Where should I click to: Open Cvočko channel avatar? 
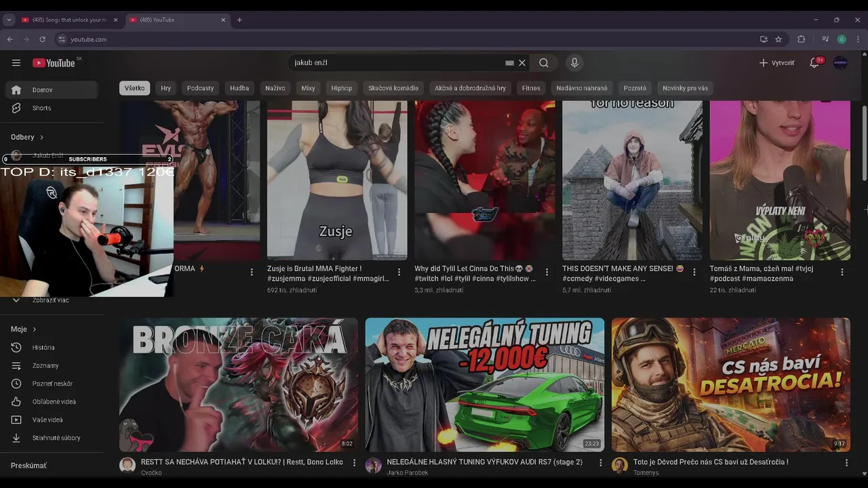[127, 465]
